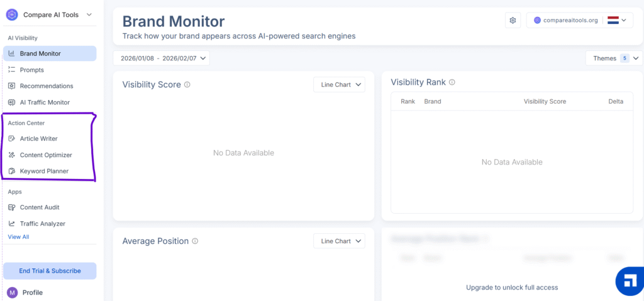Viewport: 644px width, 301px height.
Task: Open the Themes dropdown
Action: (614, 58)
